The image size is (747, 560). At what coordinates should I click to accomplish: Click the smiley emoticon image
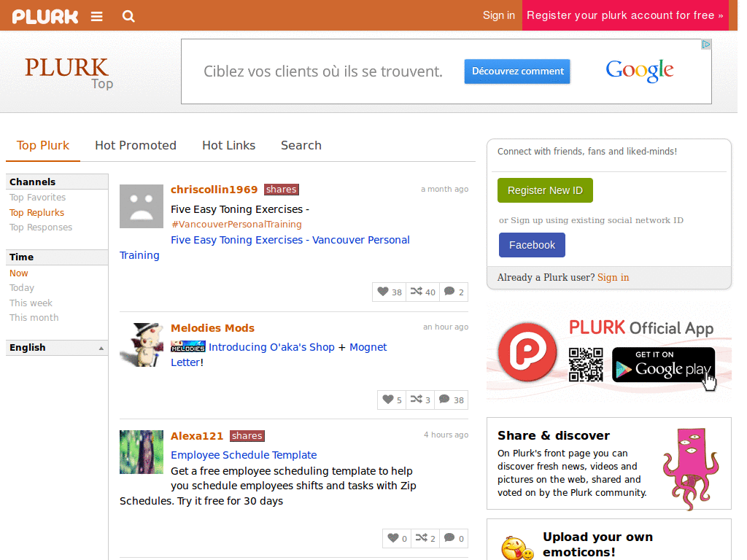(x=517, y=548)
